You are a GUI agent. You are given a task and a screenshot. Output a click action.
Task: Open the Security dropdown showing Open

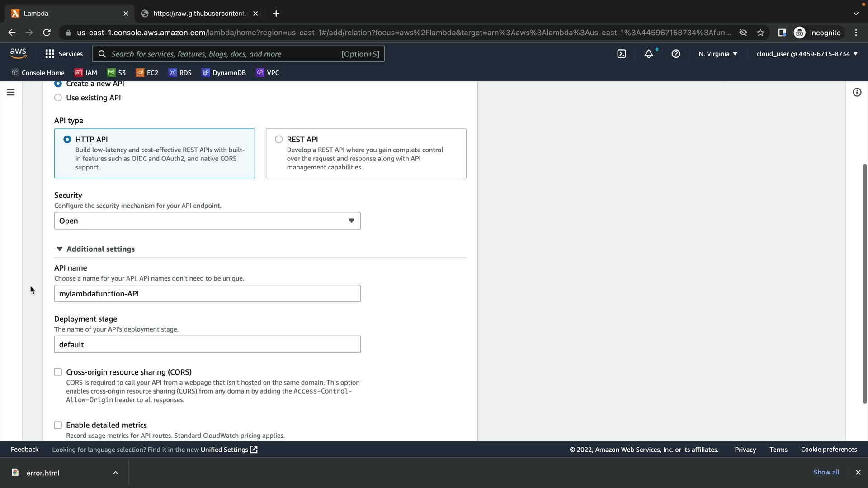207,221
